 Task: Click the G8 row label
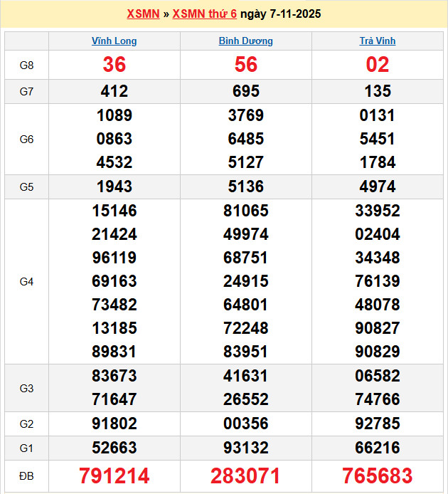point(27,65)
